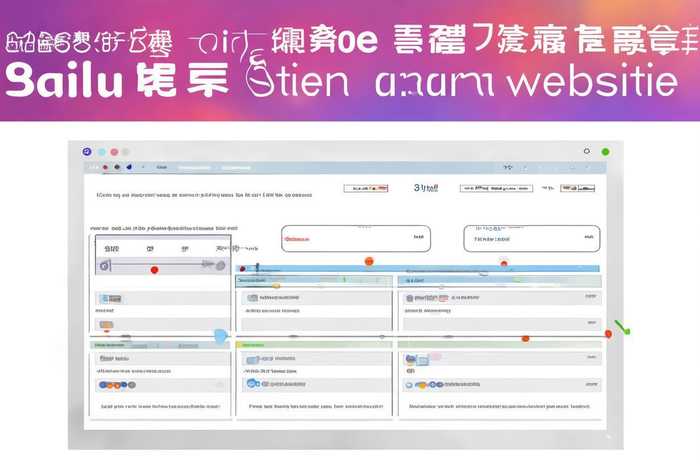Click the multicolored icon row at bottom of left column

116,384
